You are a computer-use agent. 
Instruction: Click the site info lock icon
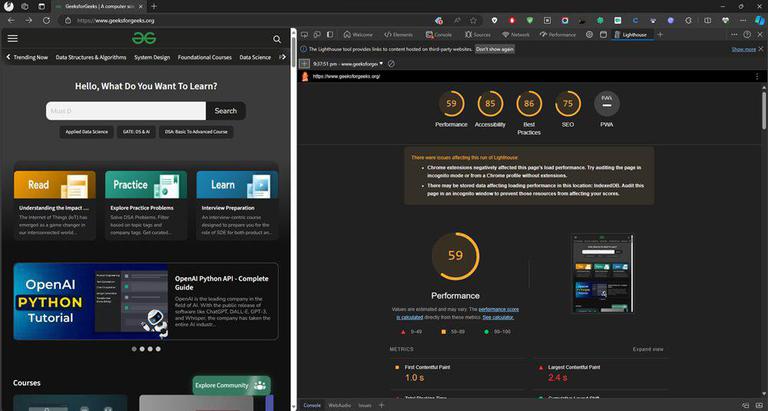(68, 21)
